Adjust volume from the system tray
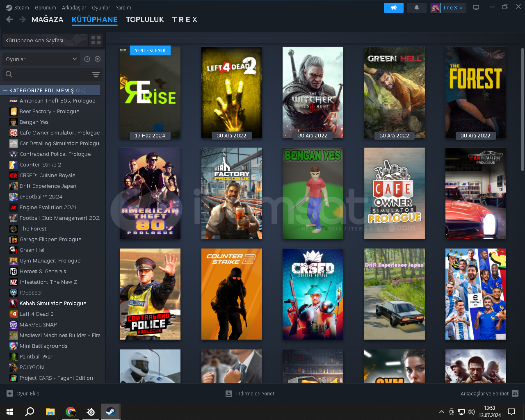This screenshot has width=525, height=420. (x=471, y=412)
